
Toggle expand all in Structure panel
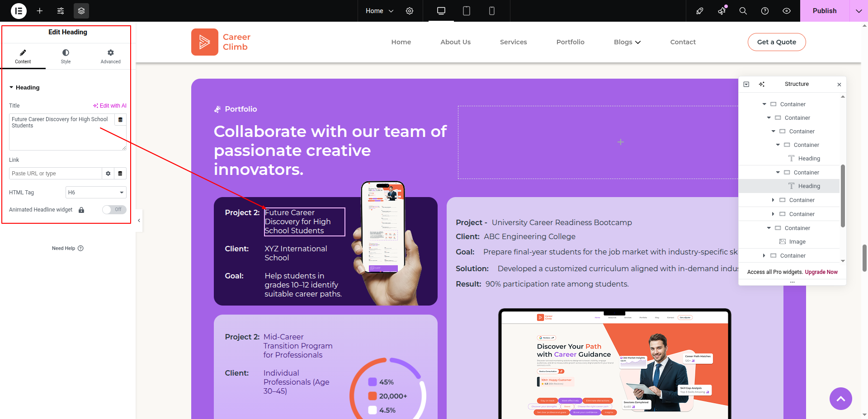pos(746,85)
